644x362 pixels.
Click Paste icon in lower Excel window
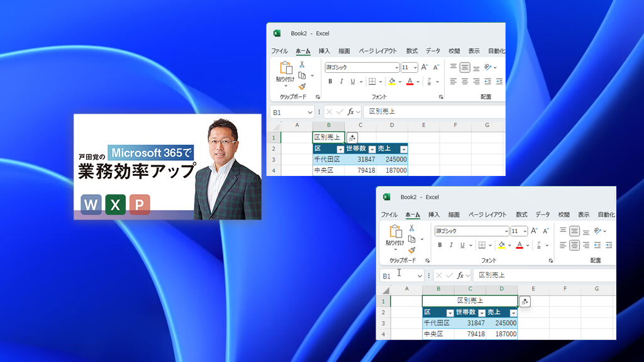click(395, 231)
